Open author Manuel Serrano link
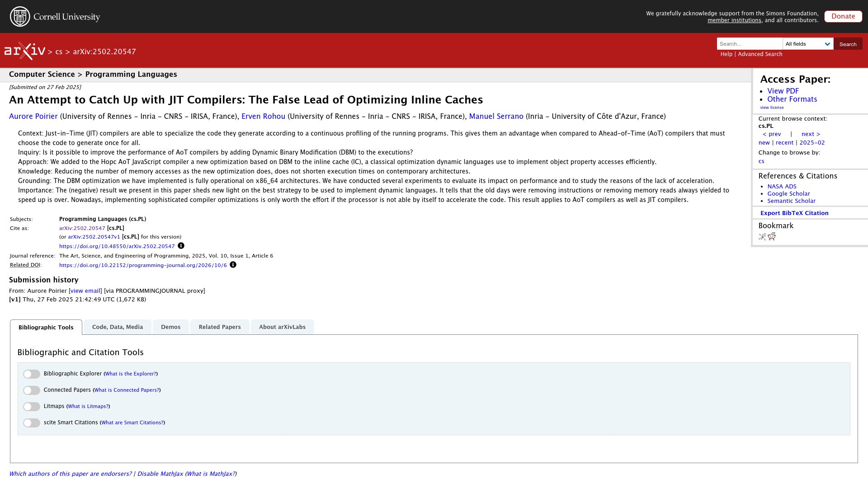The image size is (868, 488). (496, 117)
